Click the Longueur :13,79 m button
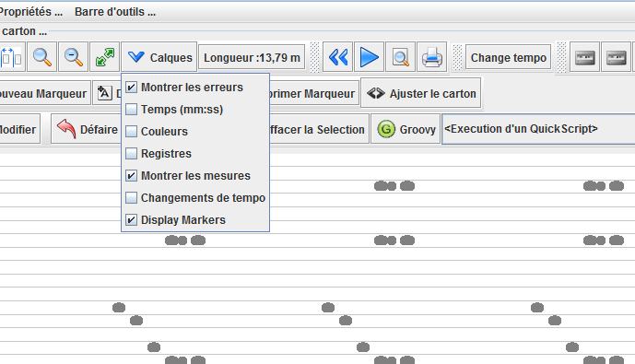 [252, 57]
